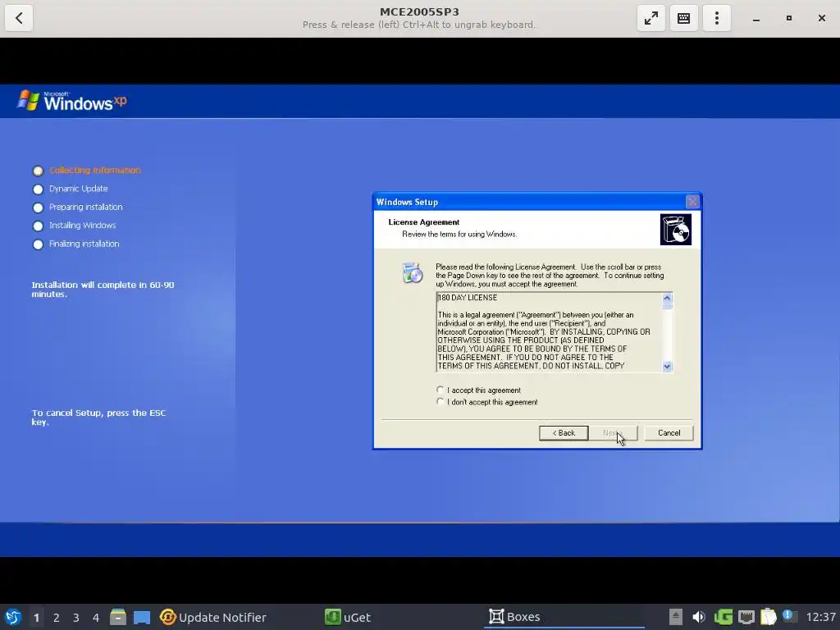The width and height of the screenshot is (840, 630).
Task: Open the network tray icon
Action: 746,617
